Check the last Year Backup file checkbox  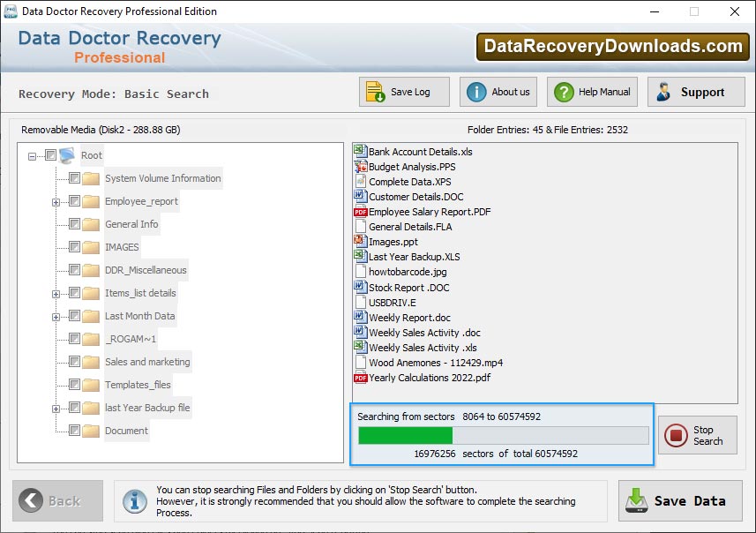click(74, 407)
